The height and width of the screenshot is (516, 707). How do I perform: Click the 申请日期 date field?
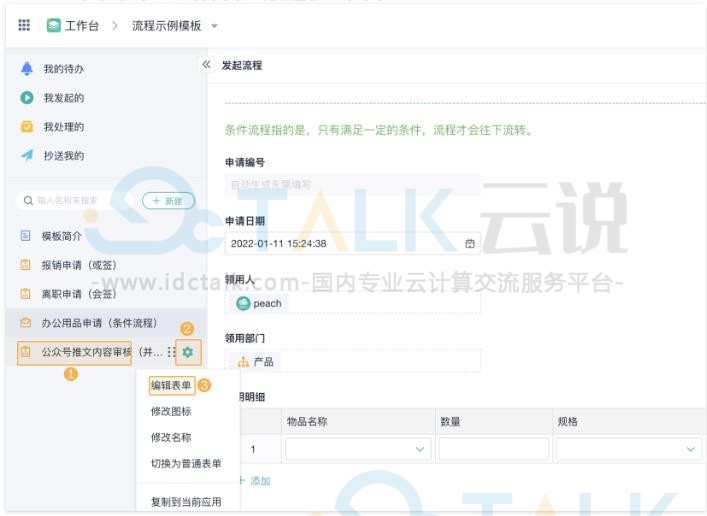353,244
